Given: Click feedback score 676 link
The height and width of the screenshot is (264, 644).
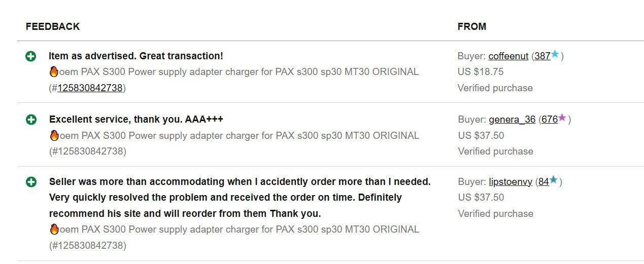Looking at the screenshot, I should [x=550, y=120].
